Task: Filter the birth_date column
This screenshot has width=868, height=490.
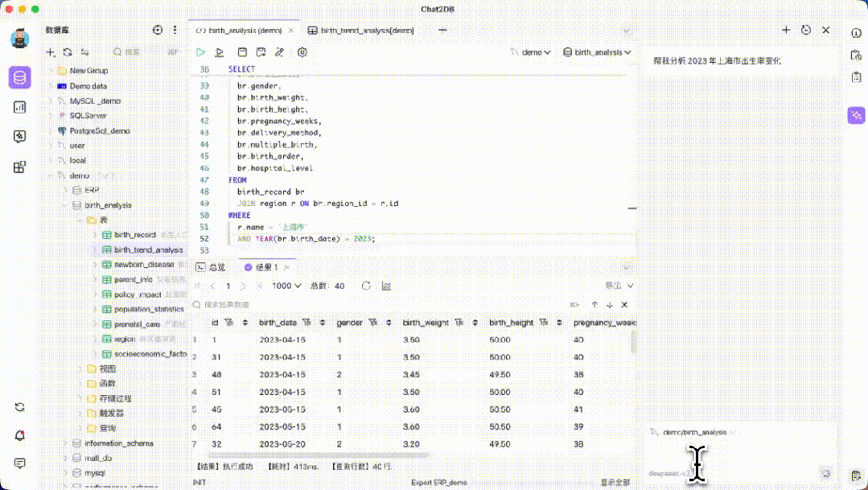Action: tap(306, 322)
